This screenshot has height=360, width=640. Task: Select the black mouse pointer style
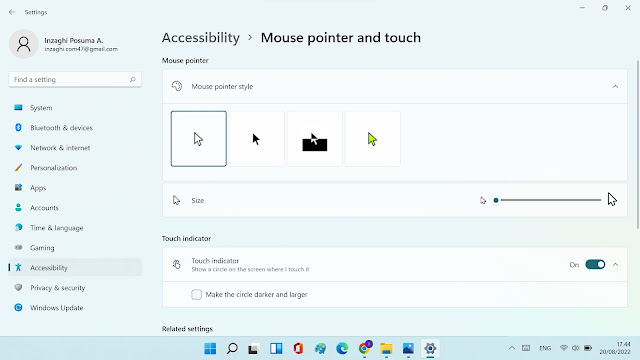pos(257,139)
